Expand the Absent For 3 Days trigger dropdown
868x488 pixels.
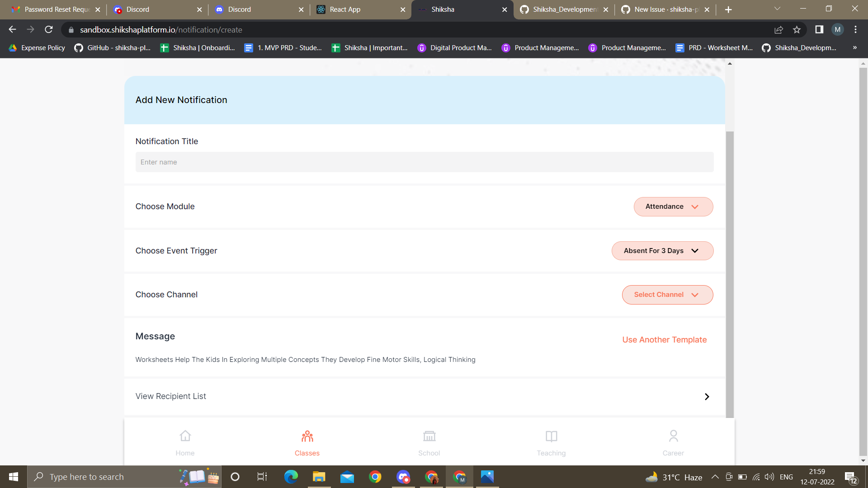click(x=662, y=250)
